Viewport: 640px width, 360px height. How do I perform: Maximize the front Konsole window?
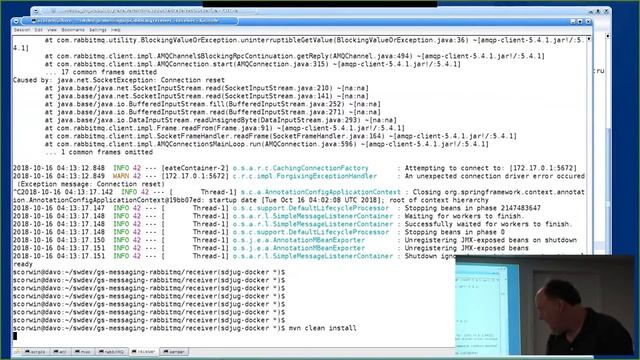click(580, 22)
